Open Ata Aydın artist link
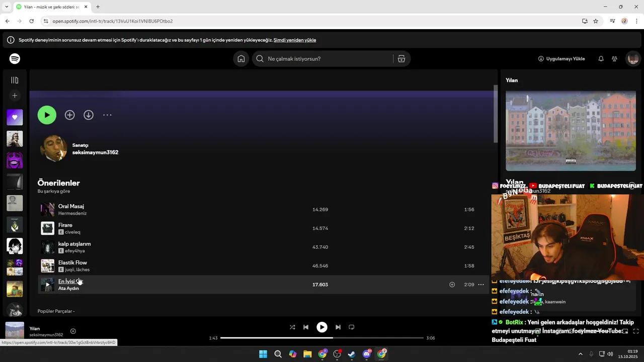644x362 pixels. [68, 289]
